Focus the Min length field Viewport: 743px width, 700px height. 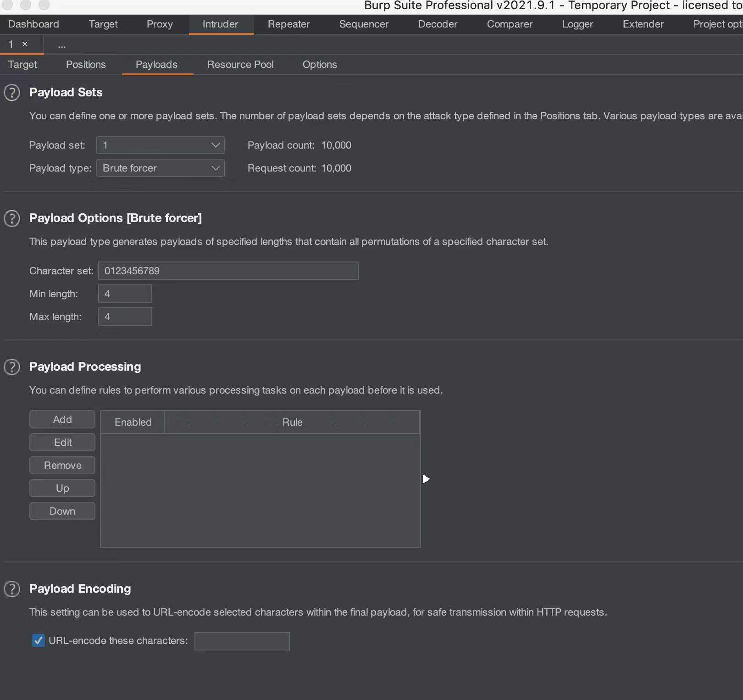[125, 294]
